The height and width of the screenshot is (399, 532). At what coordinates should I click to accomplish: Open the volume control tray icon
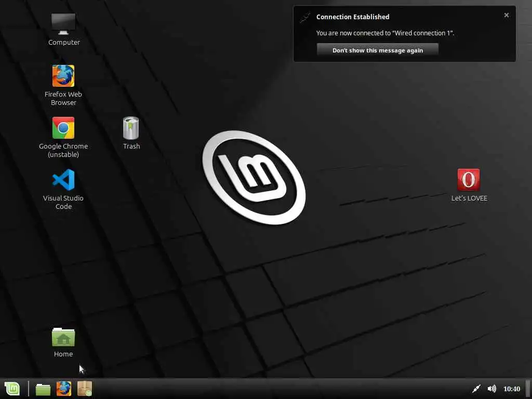tap(491, 389)
